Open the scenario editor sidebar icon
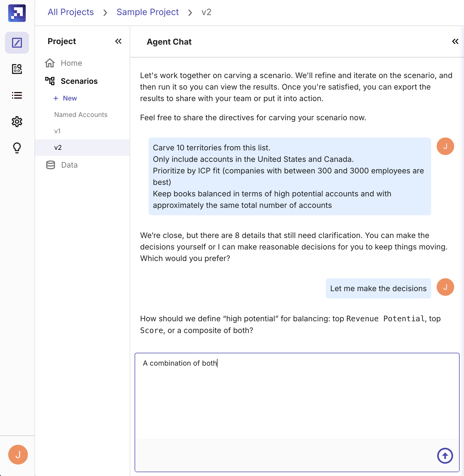The height and width of the screenshot is (476, 464). pos(17,43)
